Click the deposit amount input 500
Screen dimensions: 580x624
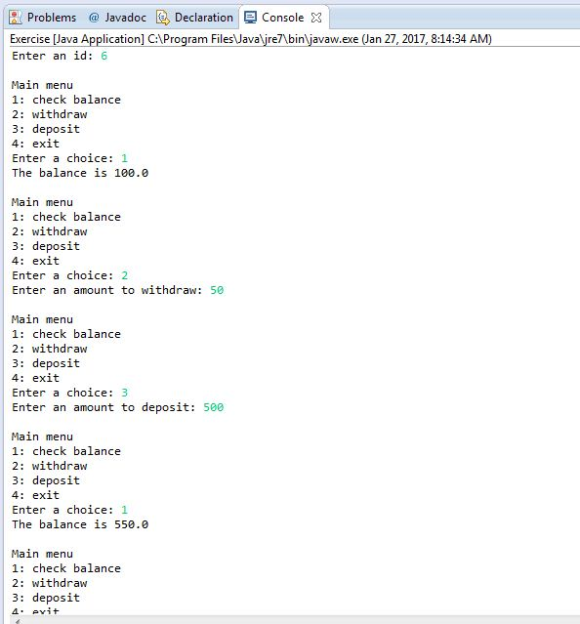click(x=214, y=407)
